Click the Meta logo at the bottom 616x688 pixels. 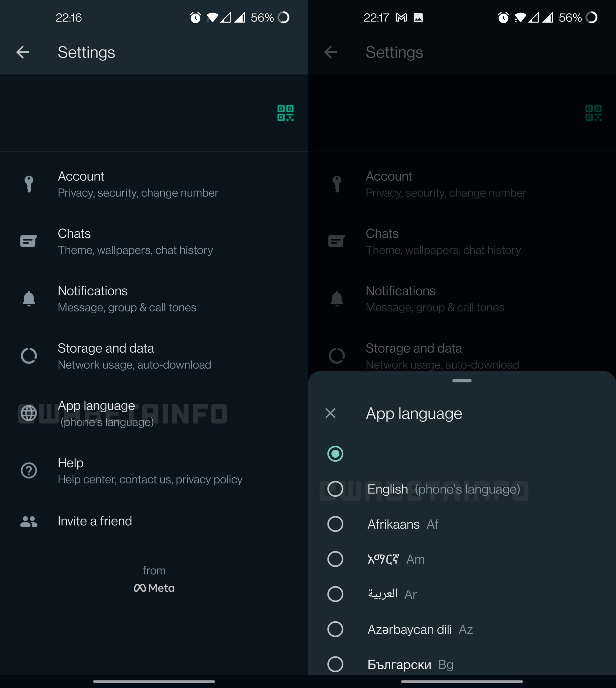pos(154,588)
